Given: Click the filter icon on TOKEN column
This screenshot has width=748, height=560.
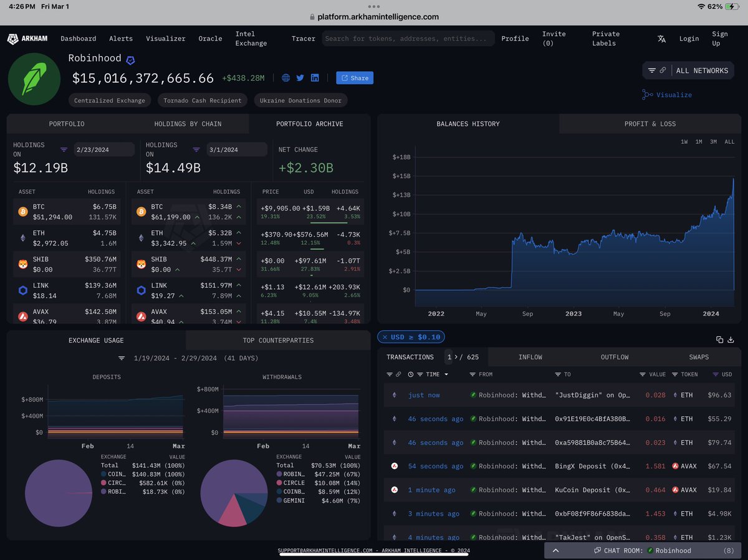Looking at the screenshot, I should 675,374.
